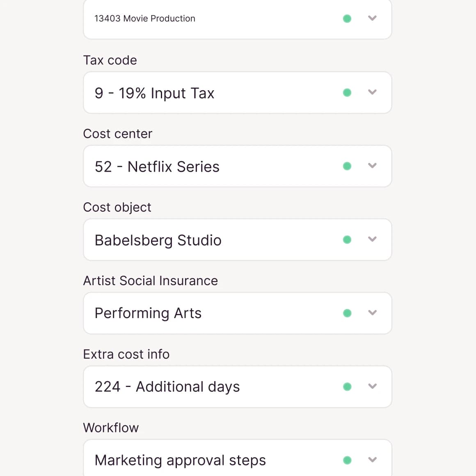Click Marketing approval steps workflow value
The image size is (476, 476).
(180, 460)
